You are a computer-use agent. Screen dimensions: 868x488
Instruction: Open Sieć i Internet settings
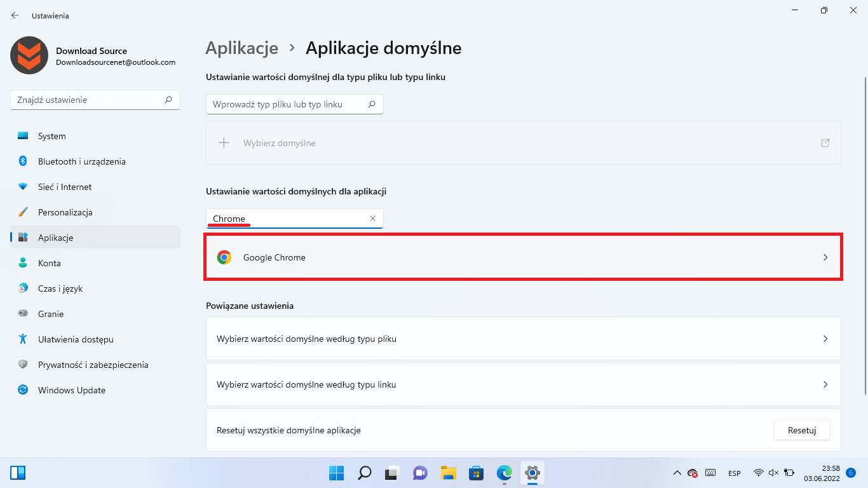(x=95, y=187)
